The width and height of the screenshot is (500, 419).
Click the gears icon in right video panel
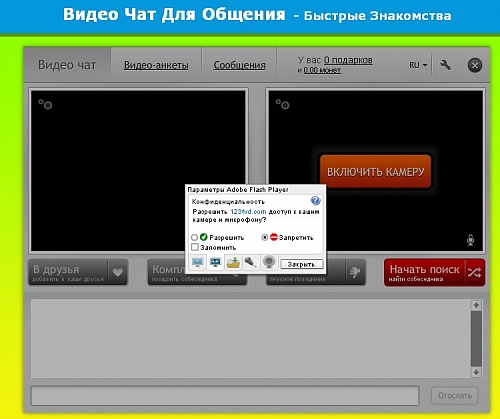point(282,104)
